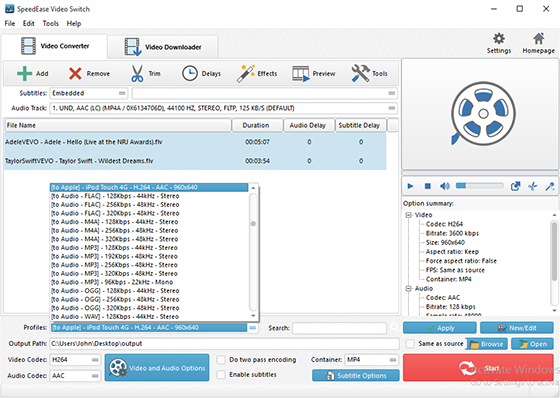
Task: Click the Output Path text field
Action: 224,344
